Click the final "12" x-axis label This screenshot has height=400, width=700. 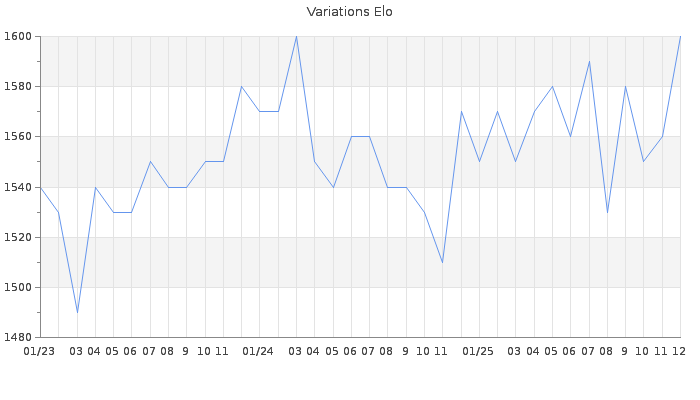tap(679, 351)
